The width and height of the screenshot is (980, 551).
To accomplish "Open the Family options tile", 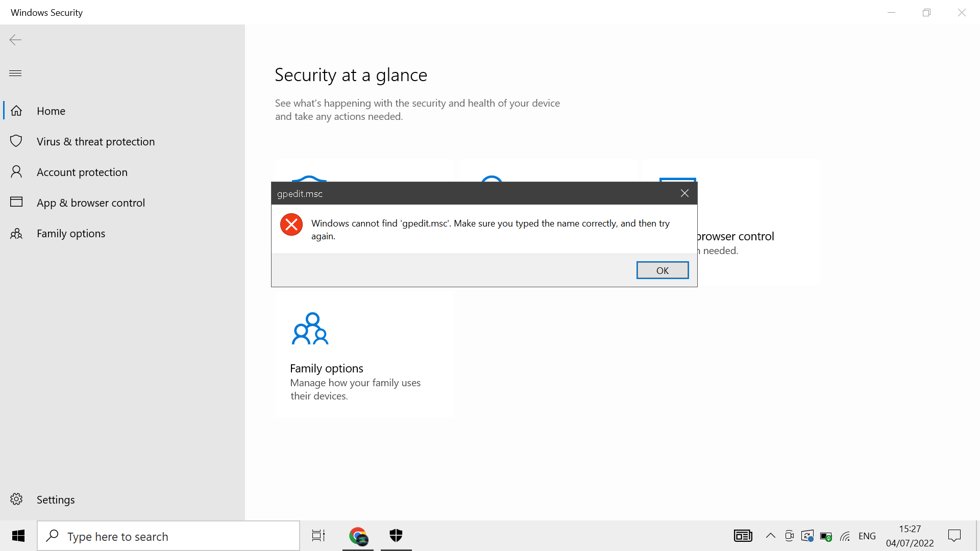I will (327, 368).
